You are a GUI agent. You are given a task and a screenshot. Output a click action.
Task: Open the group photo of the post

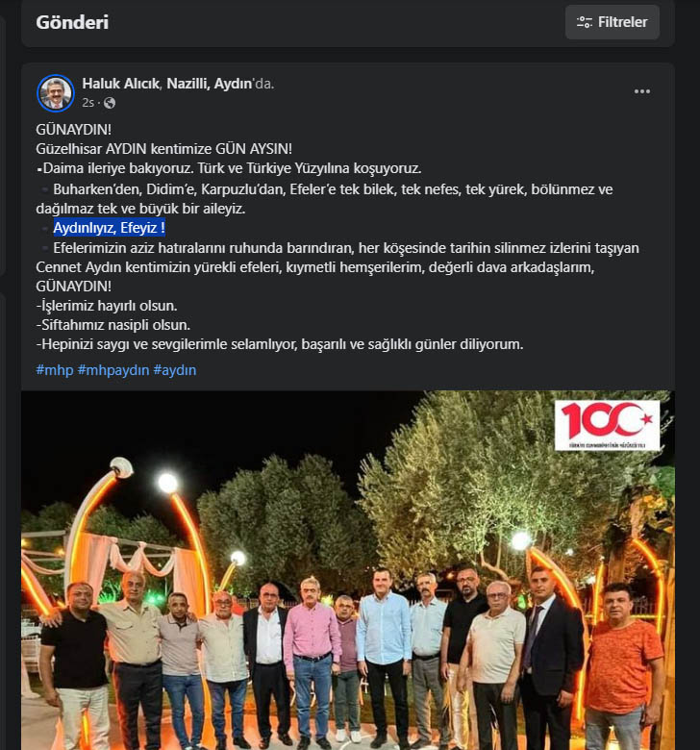click(x=348, y=570)
